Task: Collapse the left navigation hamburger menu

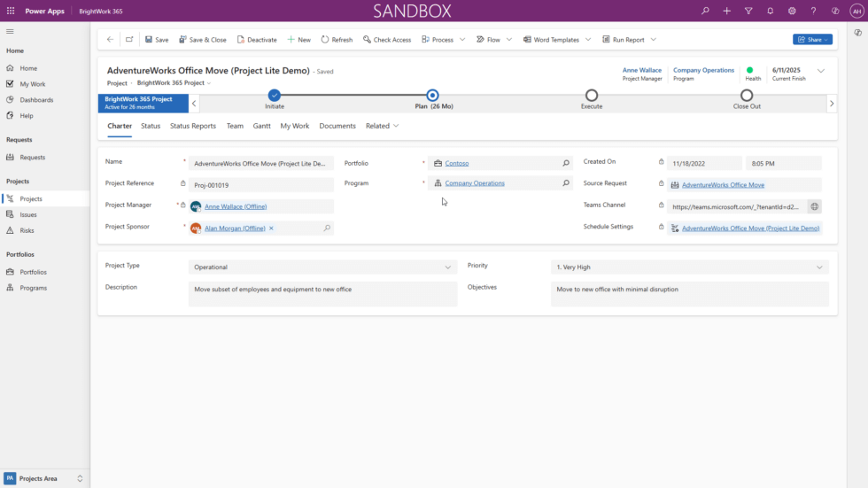Action: (11, 32)
